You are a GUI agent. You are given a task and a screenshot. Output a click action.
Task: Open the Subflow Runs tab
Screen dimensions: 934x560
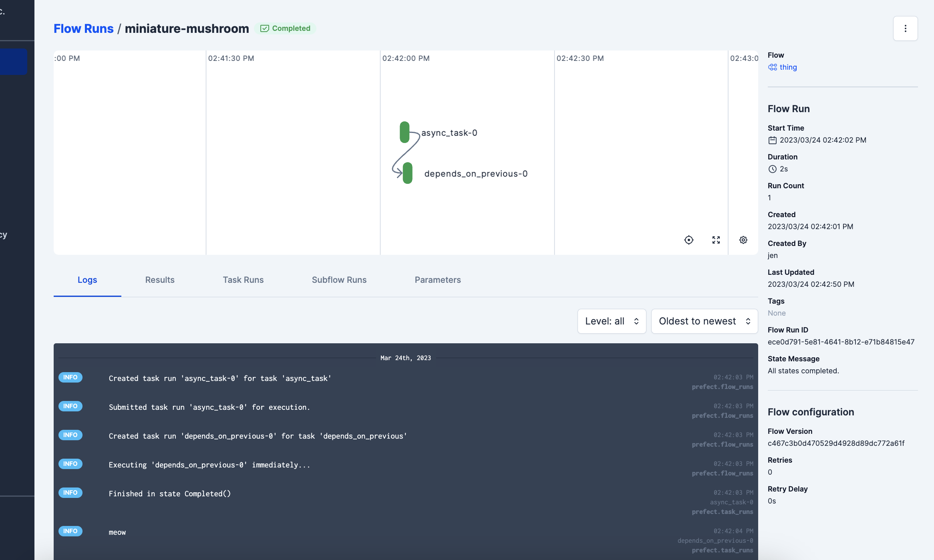(x=339, y=280)
